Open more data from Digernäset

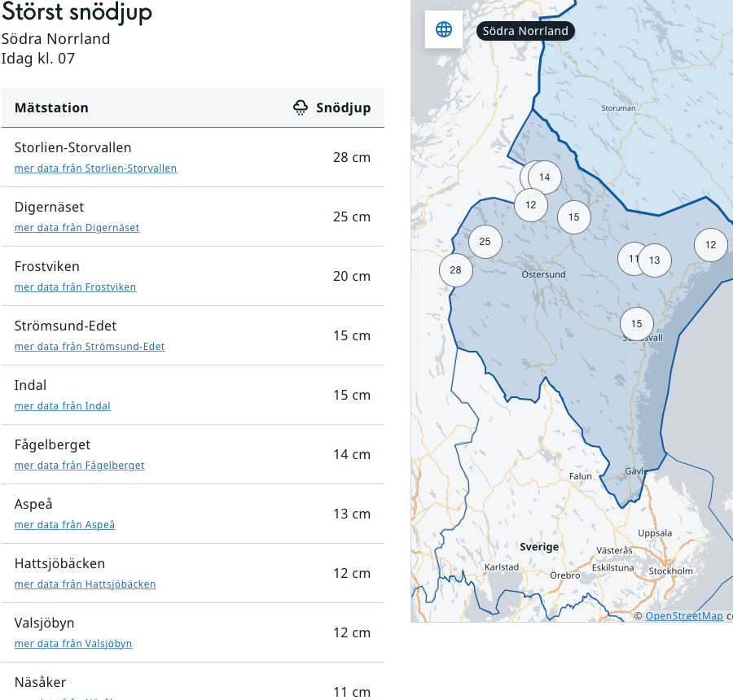coord(77,228)
